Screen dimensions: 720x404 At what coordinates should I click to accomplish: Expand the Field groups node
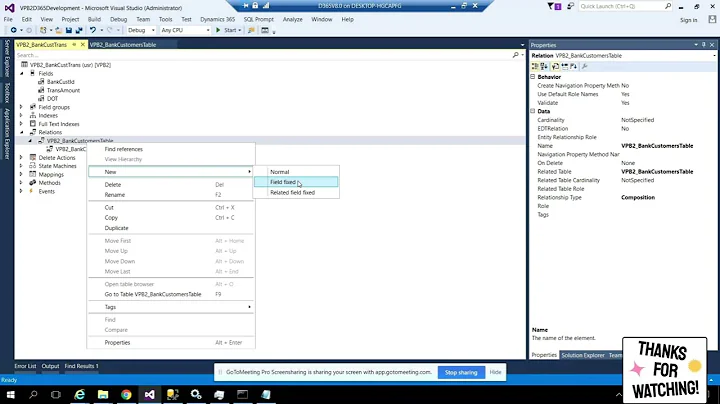pos(21,107)
